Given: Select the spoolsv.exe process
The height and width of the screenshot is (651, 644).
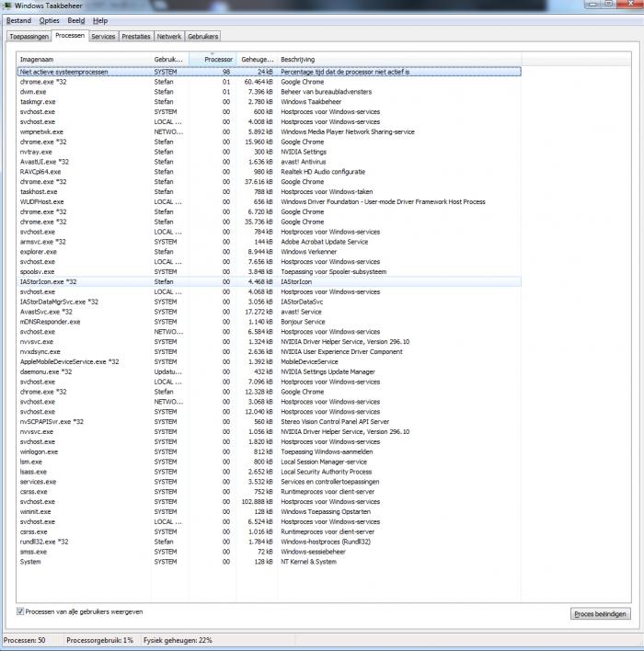Looking at the screenshot, I should coord(270,271).
